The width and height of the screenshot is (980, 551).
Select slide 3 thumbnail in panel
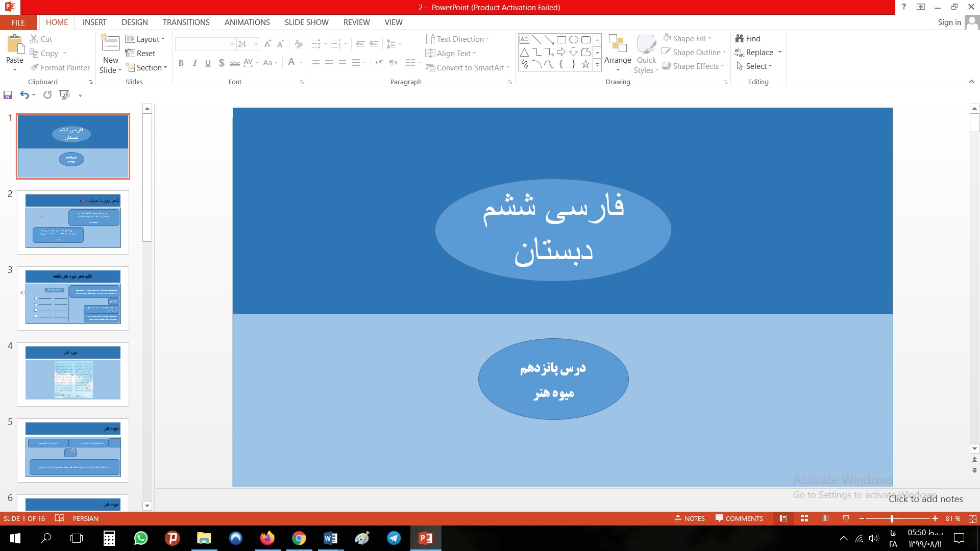73,298
